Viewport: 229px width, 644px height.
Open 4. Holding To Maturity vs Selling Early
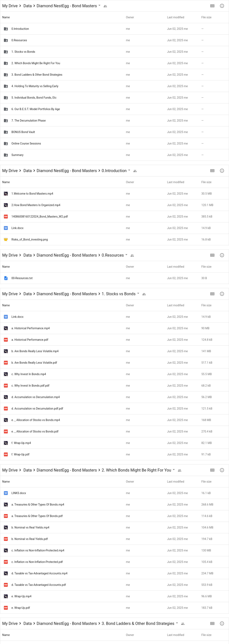115,86
